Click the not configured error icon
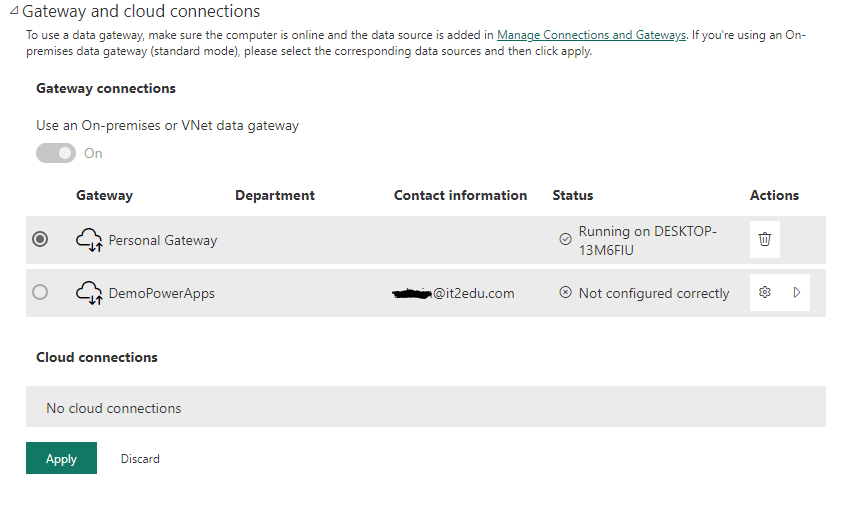 click(x=565, y=293)
